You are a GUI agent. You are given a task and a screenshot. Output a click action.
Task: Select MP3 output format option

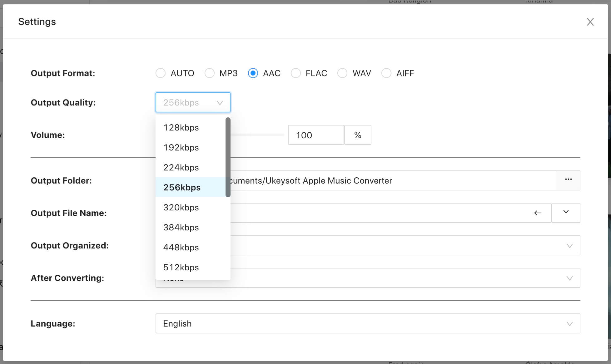point(210,73)
